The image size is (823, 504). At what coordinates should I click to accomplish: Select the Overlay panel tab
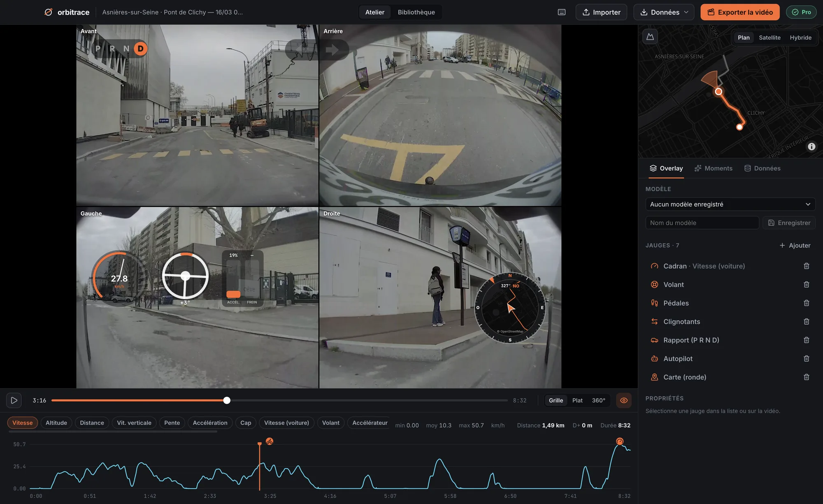(666, 168)
